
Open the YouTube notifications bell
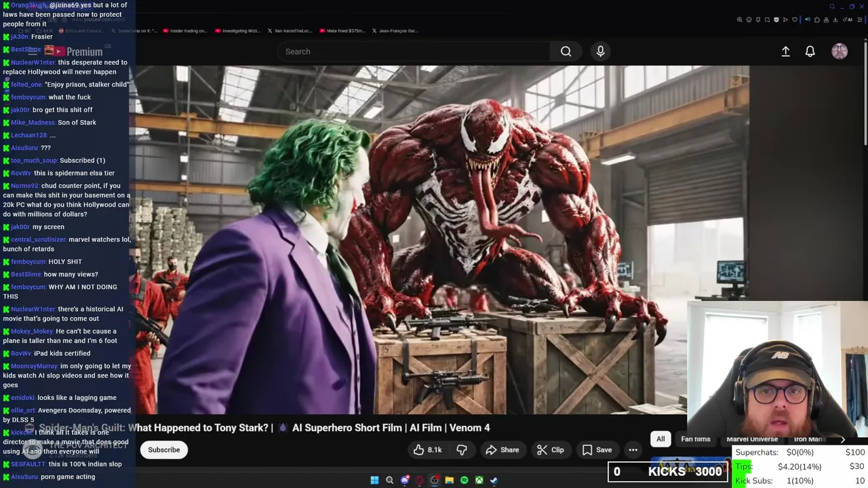(x=810, y=52)
